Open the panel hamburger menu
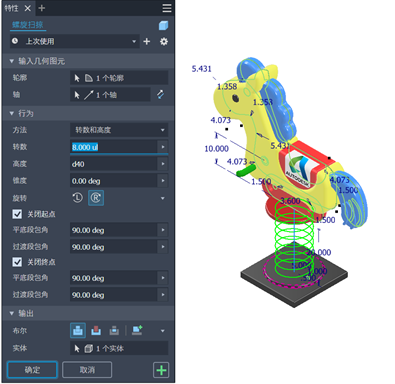Viewport: 395px width, 384px height. click(167, 8)
